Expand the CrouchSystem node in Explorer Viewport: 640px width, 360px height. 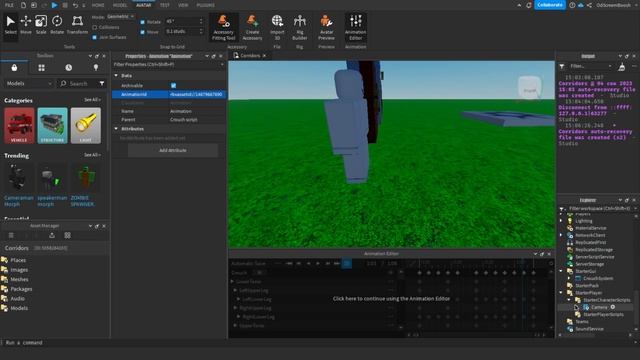(x=569, y=279)
